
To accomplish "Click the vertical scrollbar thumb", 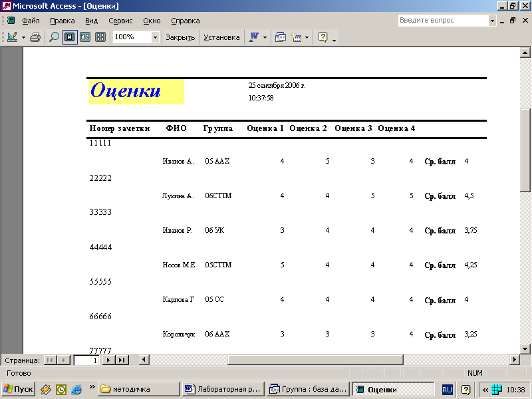I will pyautogui.click(x=525, y=151).
